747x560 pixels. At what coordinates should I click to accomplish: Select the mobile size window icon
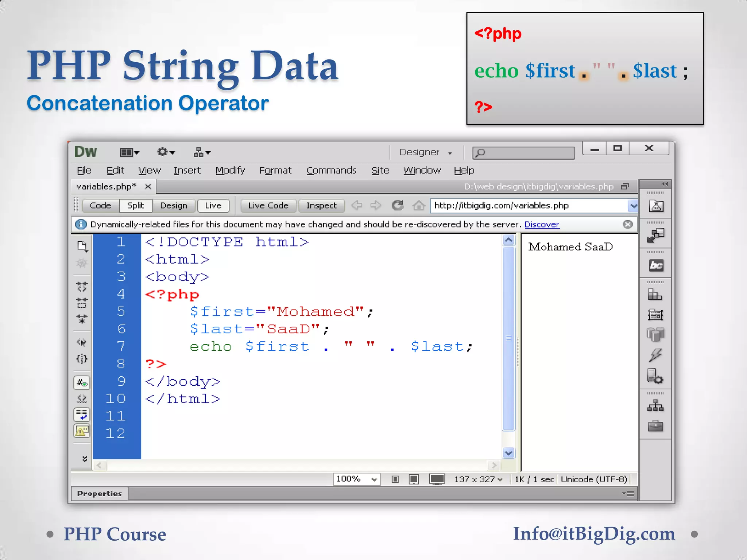[395, 479]
